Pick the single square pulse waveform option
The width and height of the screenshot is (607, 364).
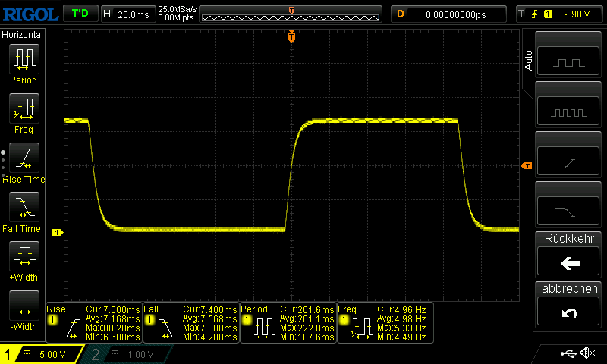coord(570,62)
